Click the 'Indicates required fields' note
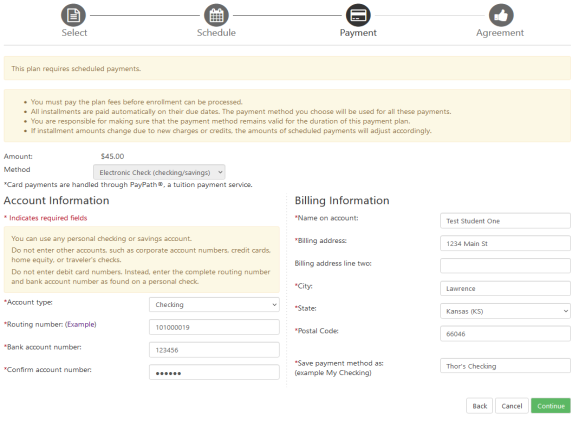This screenshot has width=579, height=427. click(45, 218)
